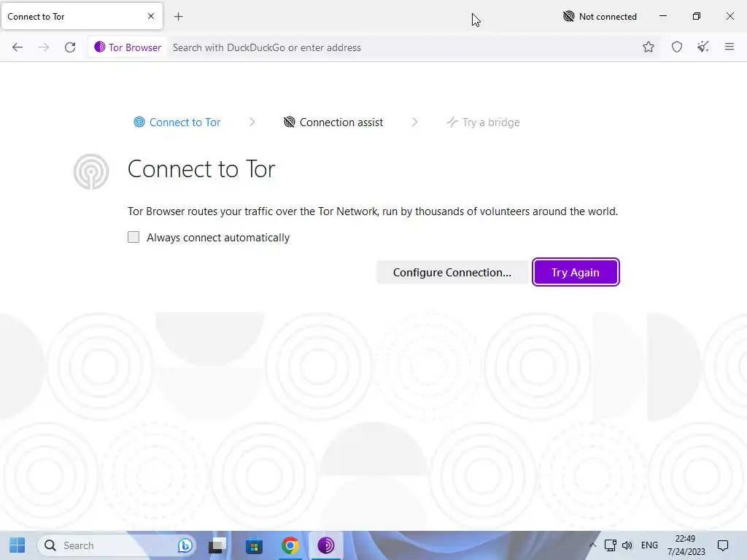Restore down the browser window

pyautogui.click(x=697, y=16)
